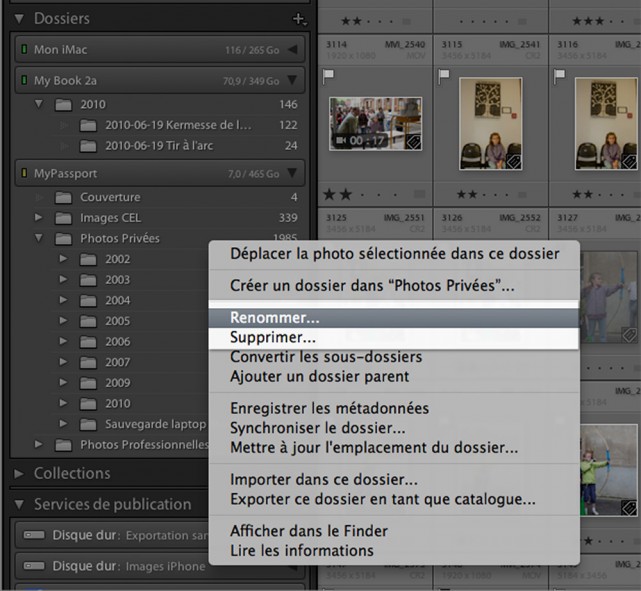
Task: Choose Lire les informations
Action: pos(394,551)
